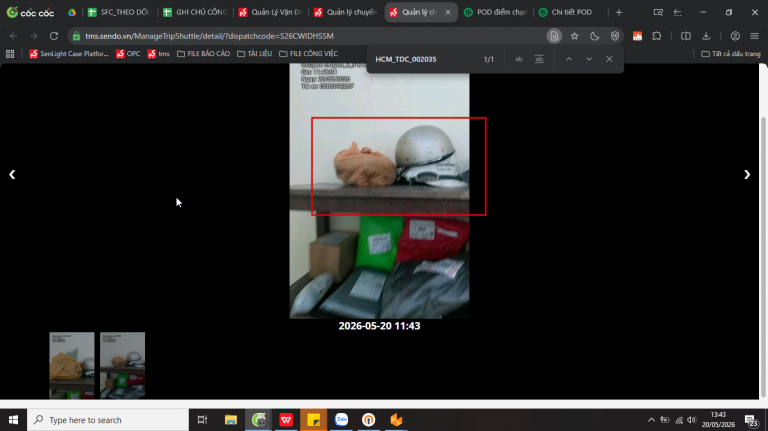Image resolution: width=768 pixels, height=431 pixels.
Task: Open SenLight Case Platform bookmark
Action: pyautogui.click(x=69, y=54)
